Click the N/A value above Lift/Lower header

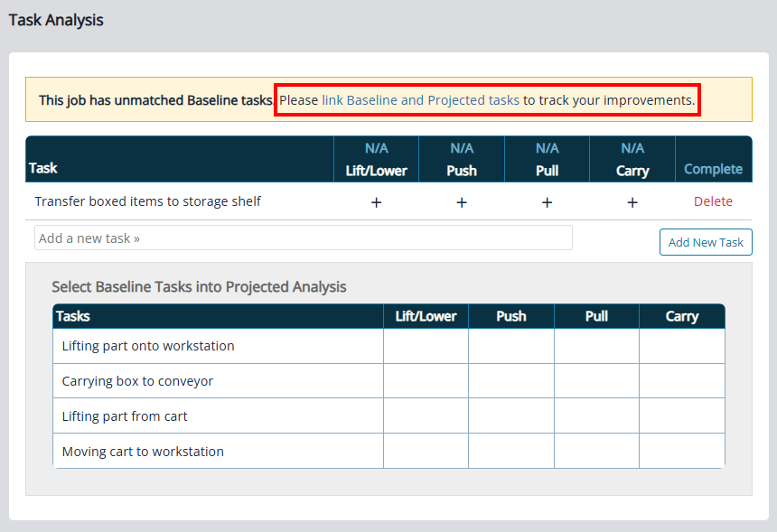(377, 148)
